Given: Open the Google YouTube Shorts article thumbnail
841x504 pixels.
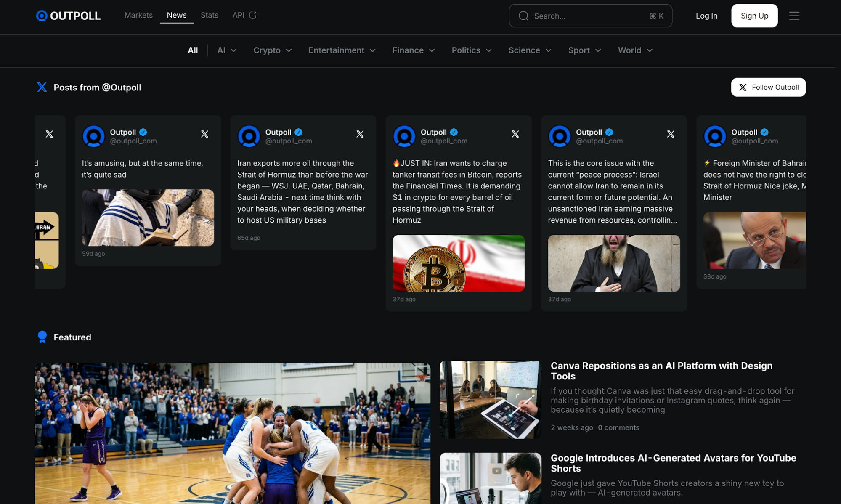Looking at the screenshot, I should [x=490, y=478].
